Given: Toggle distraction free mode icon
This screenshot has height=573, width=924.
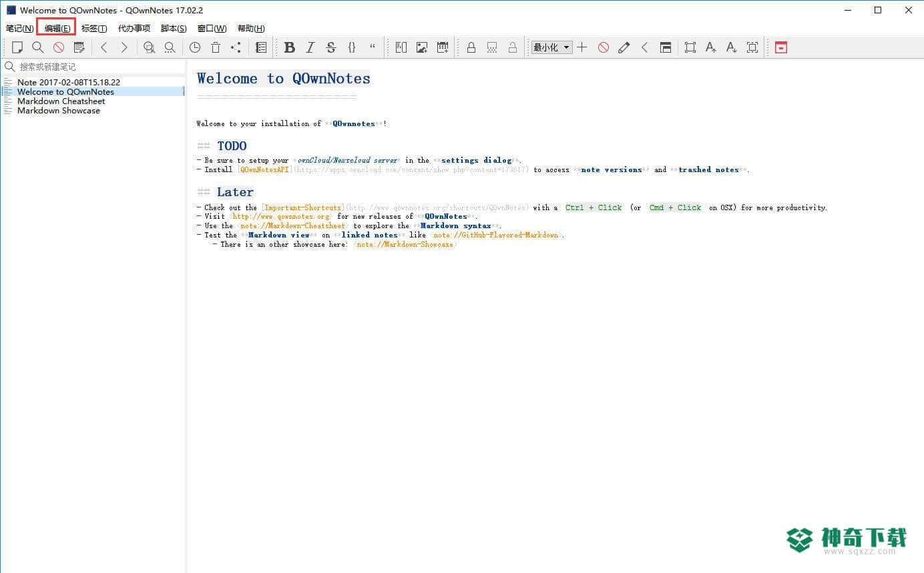Looking at the screenshot, I should pos(690,47).
